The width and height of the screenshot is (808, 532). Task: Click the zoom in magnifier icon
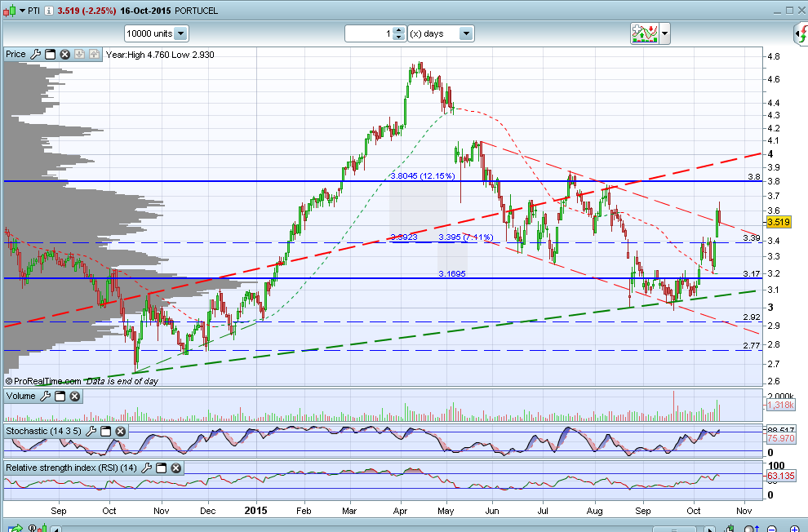tap(794, 529)
